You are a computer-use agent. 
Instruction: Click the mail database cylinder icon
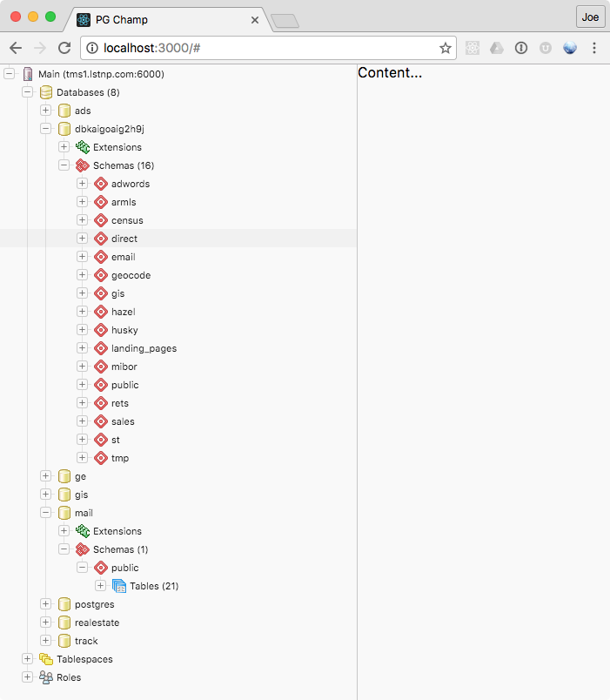[x=64, y=513]
